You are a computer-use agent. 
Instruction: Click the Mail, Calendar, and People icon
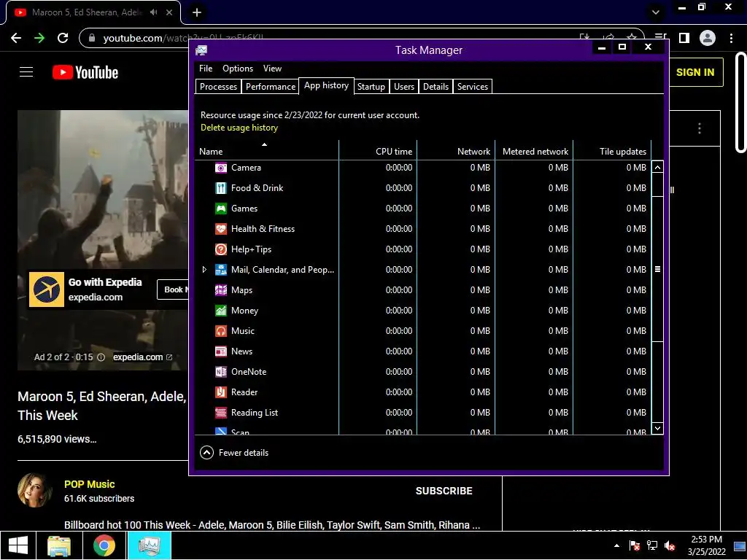[221, 270]
